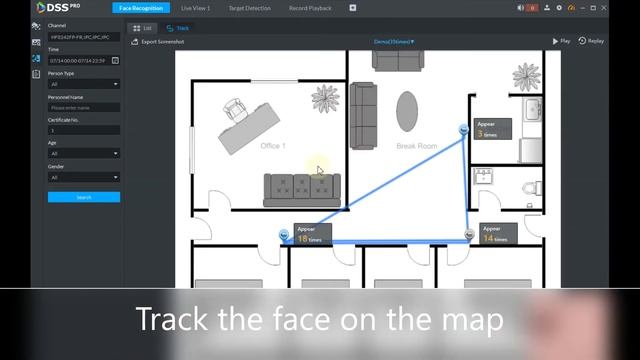640x360 pixels.
Task: Click the Appear 14 times label
Action: (x=498, y=233)
